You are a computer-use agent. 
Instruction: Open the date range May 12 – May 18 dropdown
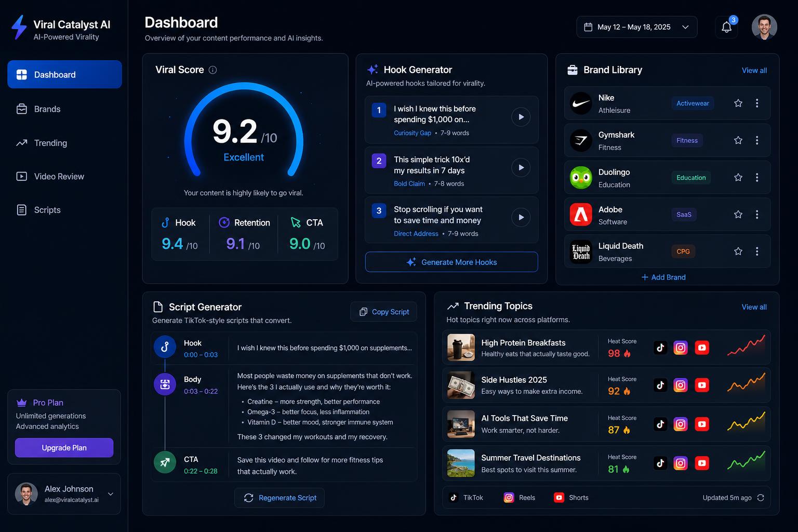pyautogui.click(x=636, y=27)
